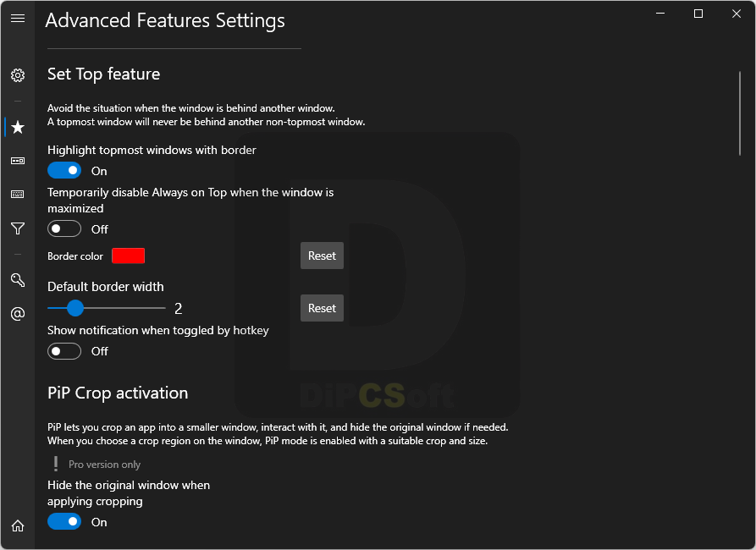Open the hamburger navigation menu
This screenshot has width=756, height=550.
click(18, 19)
